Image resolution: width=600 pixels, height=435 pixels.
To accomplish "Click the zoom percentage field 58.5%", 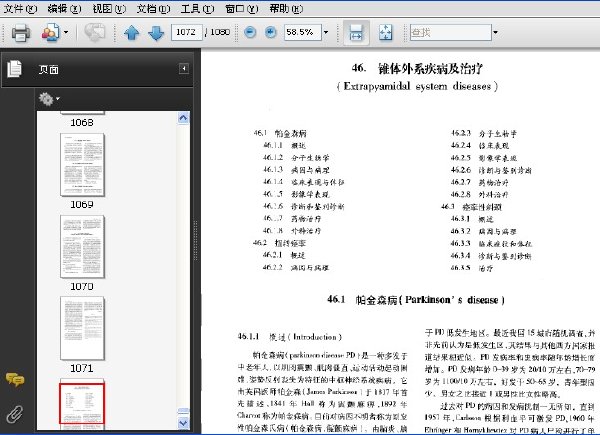I will 302,32.
